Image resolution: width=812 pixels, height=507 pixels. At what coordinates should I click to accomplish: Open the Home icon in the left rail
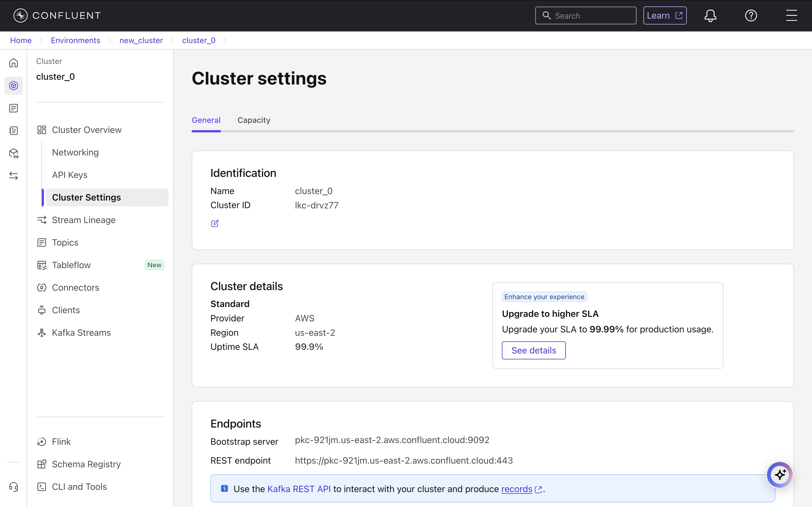point(14,63)
